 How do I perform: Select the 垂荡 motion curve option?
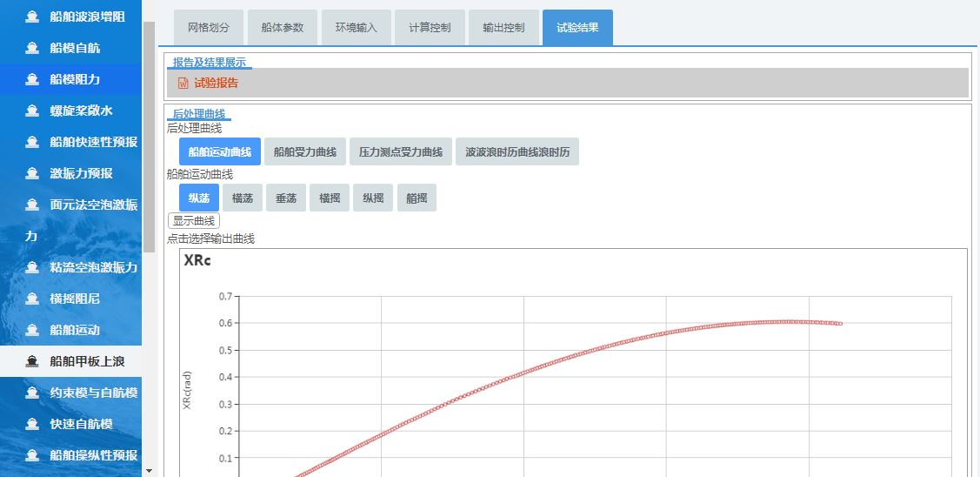tap(286, 198)
